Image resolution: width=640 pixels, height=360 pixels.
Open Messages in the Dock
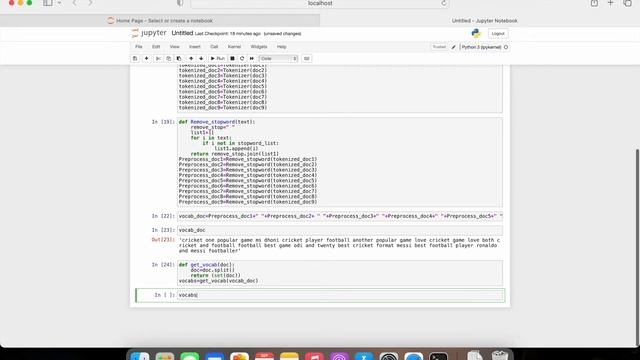click(190, 356)
